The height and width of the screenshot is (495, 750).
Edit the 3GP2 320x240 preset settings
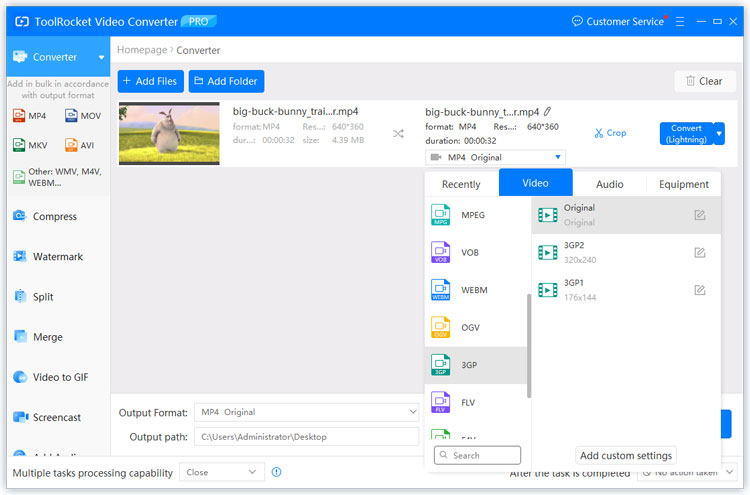[x=700, y=252]
